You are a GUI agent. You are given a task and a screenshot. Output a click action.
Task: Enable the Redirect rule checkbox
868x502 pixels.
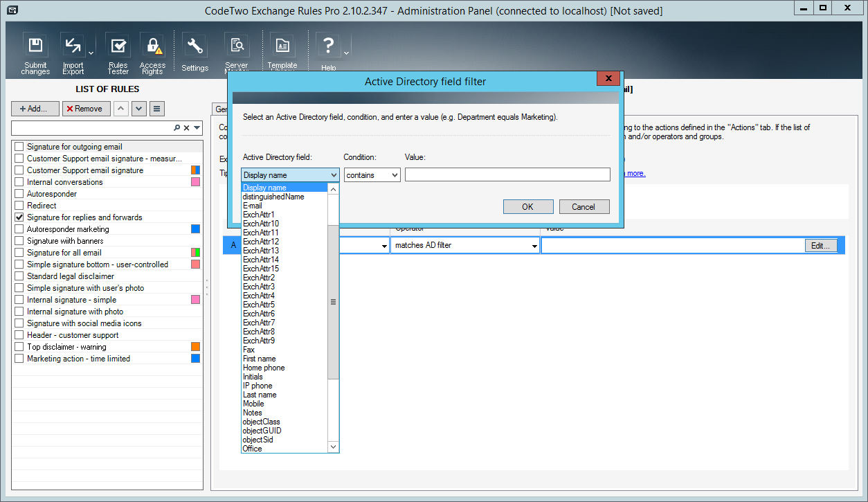pos(19,206)
